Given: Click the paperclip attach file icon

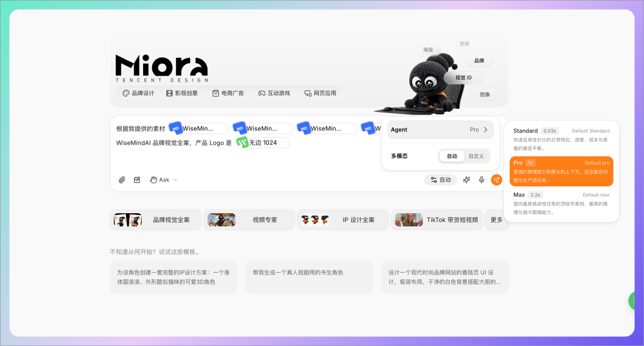Looking at the screenshot, I should click(x=122, y=180).
